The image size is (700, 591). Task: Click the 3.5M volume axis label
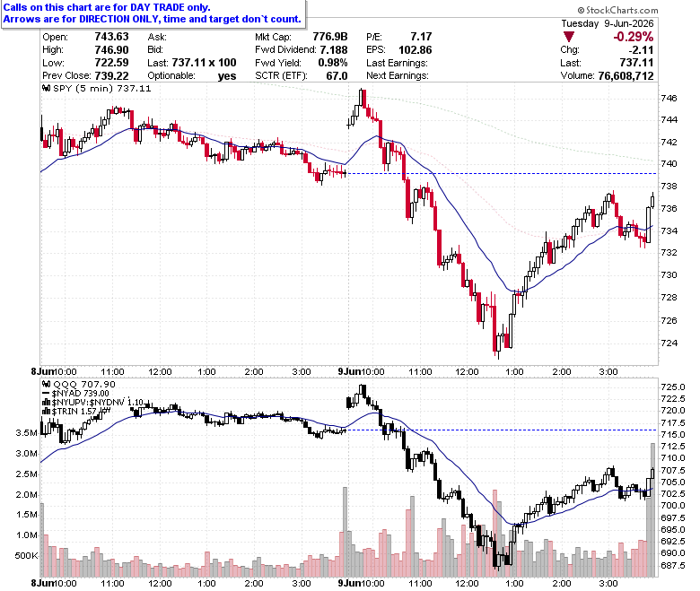[26, 432]
